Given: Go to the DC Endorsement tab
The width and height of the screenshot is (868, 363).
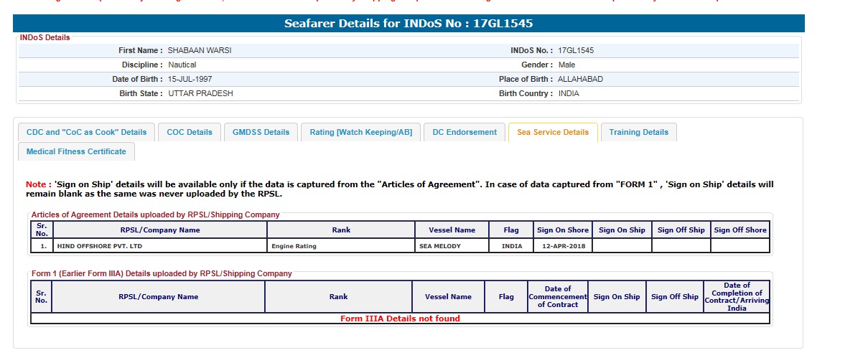Looking at the screenshot, I should 465,132.
